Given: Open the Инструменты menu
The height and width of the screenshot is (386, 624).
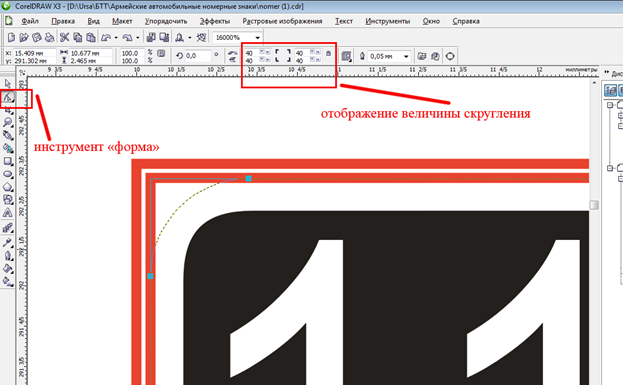Looking at the screenshot, I should pos(388,21).
